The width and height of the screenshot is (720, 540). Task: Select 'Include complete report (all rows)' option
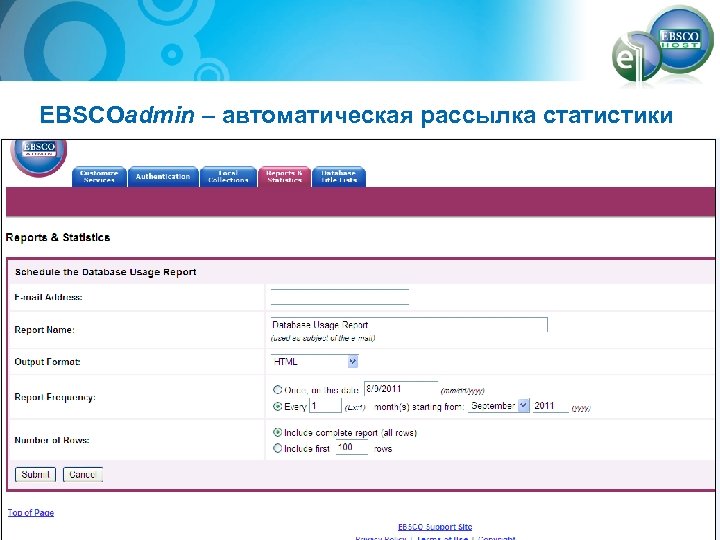tap(277, 433)
